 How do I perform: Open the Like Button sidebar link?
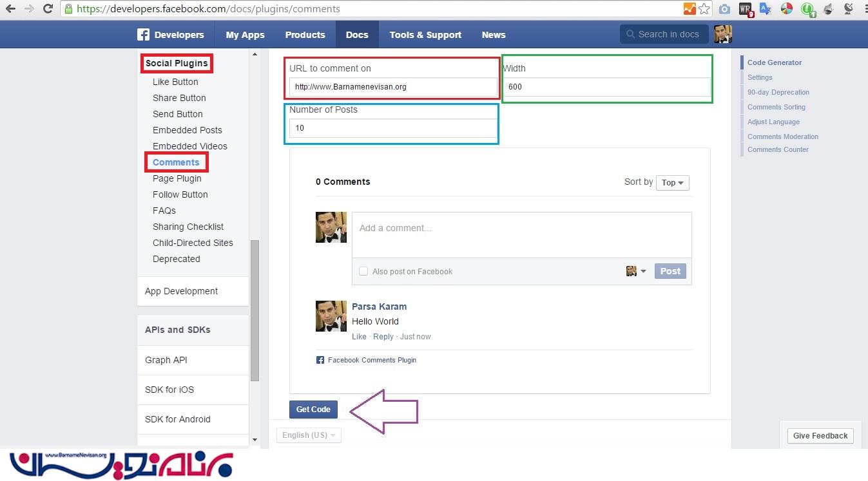click(175, 82)
